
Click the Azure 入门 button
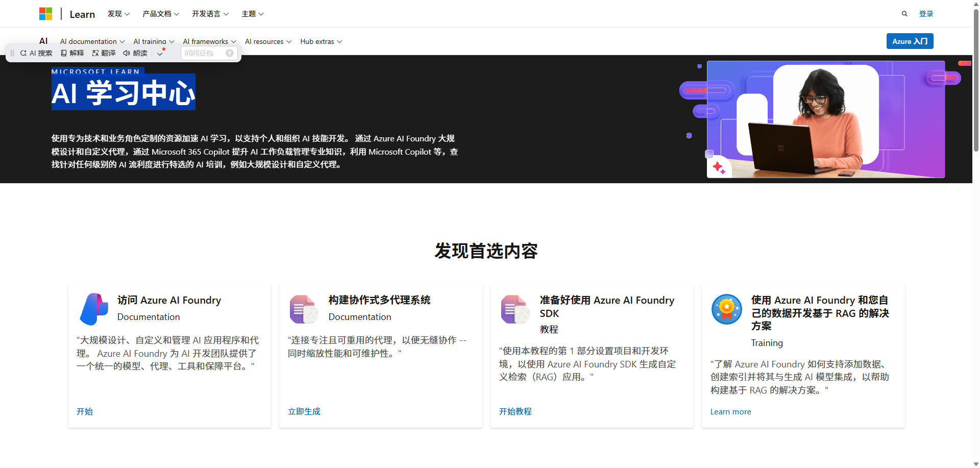pyautogui.click(x=910, y=41)
